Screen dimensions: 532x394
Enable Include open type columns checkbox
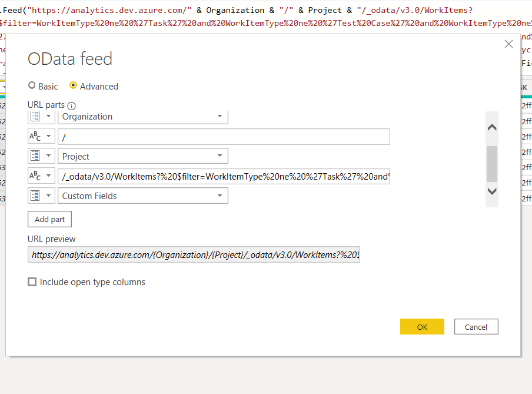(x=32, y=282)
